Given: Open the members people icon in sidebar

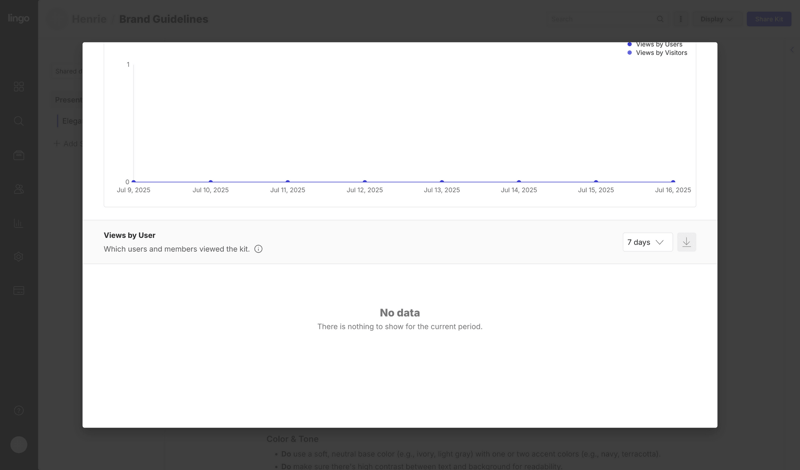Looking at the screenshot, I should coord(19,189).
